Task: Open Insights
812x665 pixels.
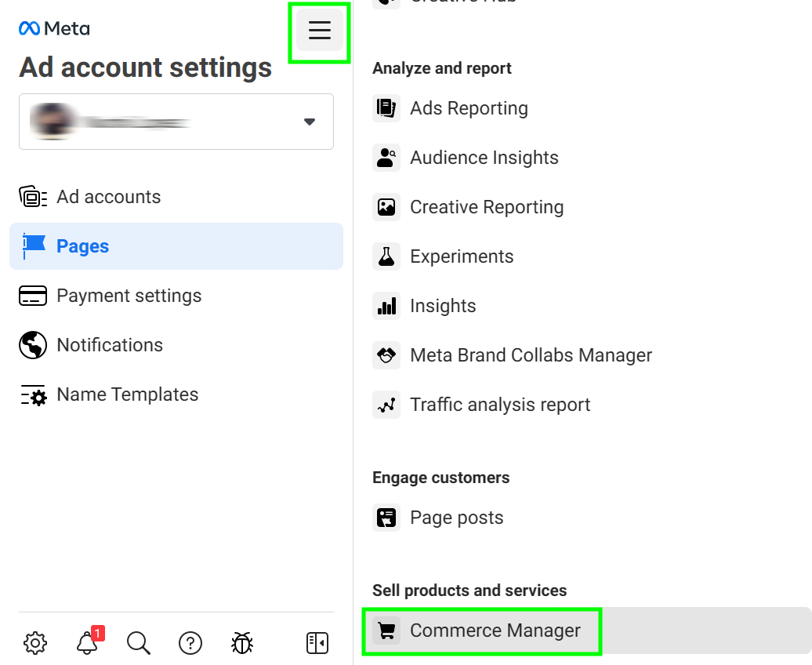Action: (443, 306)
